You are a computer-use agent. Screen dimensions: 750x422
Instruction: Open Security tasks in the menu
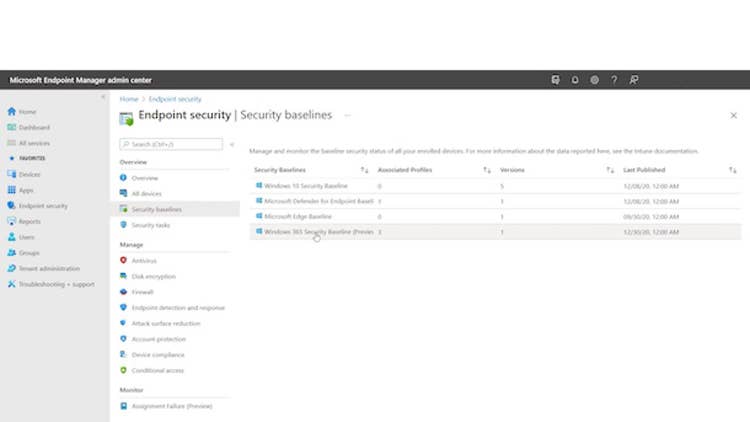tap(150, 225)
